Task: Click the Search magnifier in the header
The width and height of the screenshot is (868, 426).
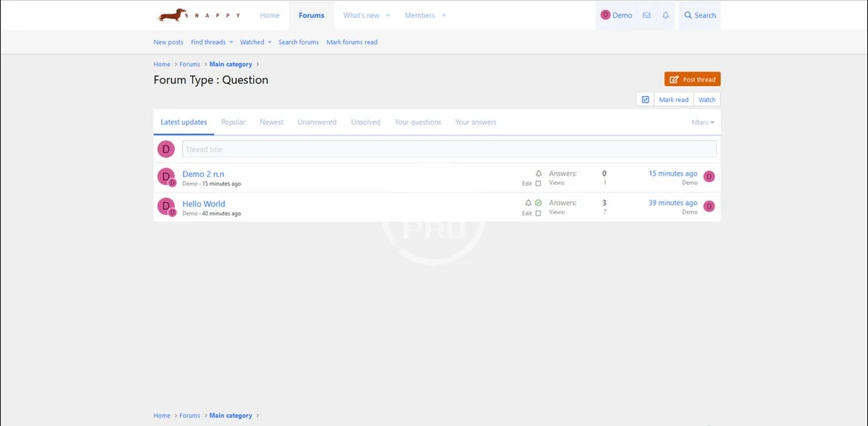Action: [699, 15]
